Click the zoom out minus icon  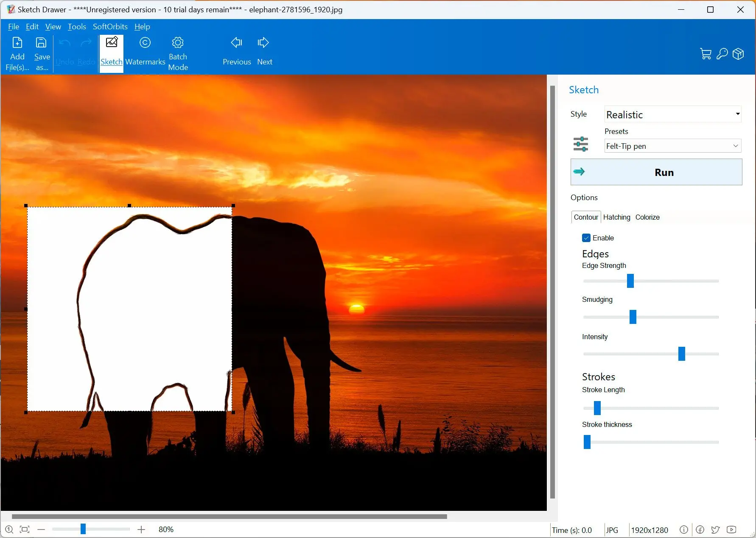41,530
